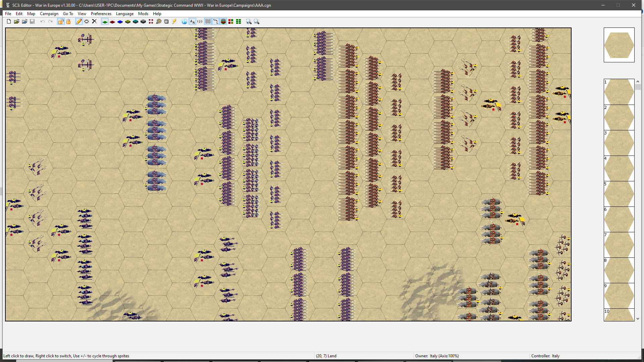This screenshot has height=362, width=644.
Task: Toggle the border lines display
Action: tap(216, 21)
